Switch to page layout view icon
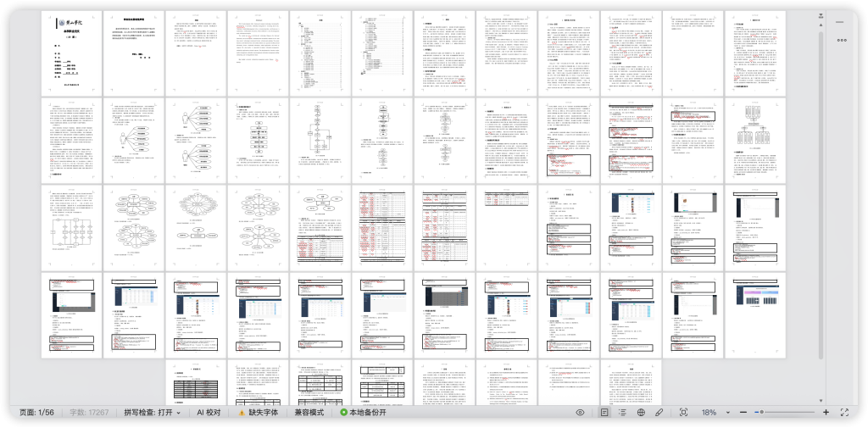The width and height of the screenshot is (868, 428). 604,413
